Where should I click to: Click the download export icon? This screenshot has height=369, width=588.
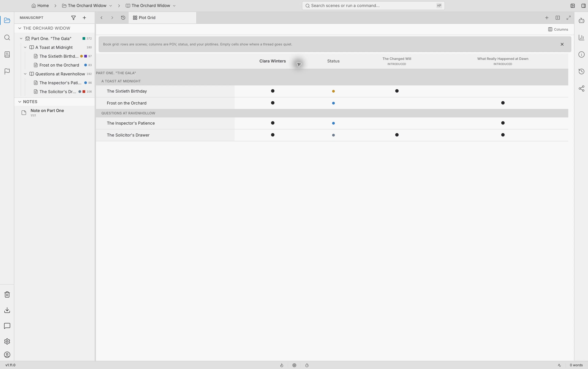click(x=7, y=310)
